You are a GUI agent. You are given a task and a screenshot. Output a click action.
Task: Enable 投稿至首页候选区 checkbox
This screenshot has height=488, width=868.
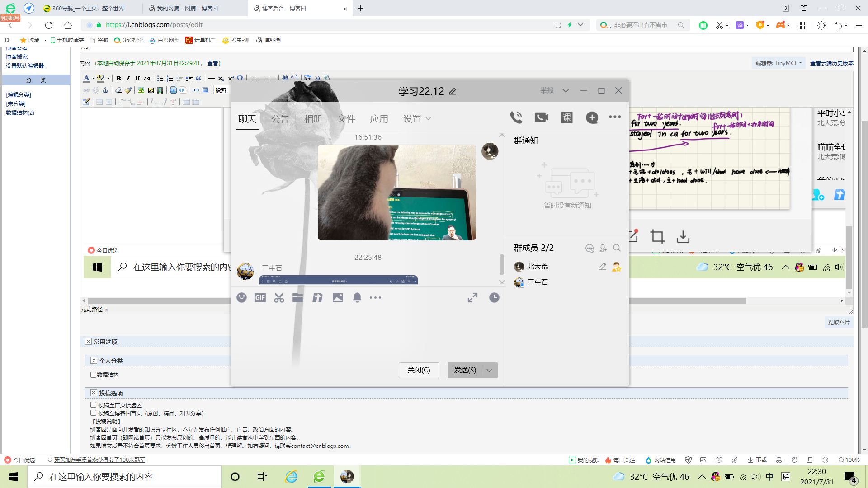tap(93, 405)
